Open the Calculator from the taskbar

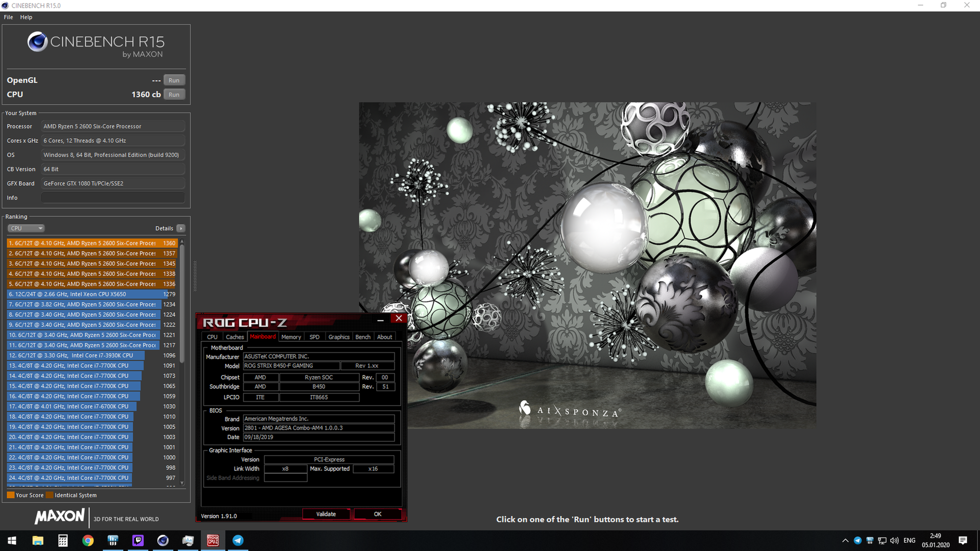click(63, 540)
